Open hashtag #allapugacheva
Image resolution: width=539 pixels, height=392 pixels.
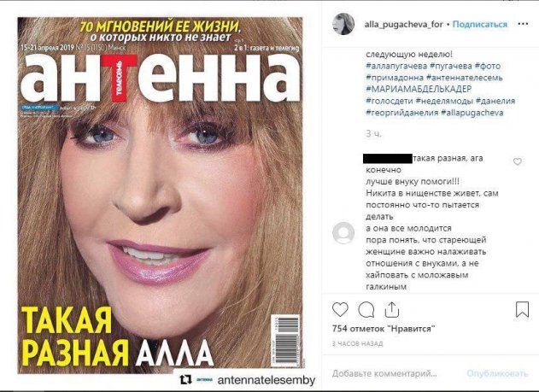pyautogui.click(x=472, y=113)
